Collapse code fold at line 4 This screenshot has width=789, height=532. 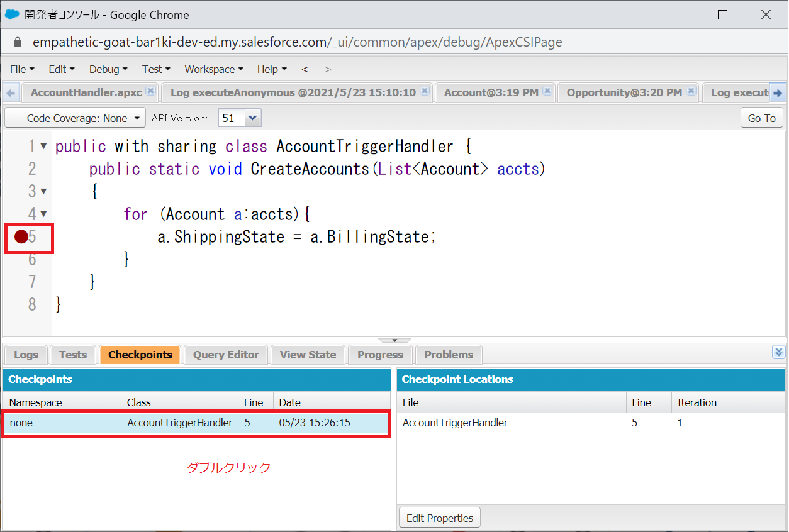tap(43, 214)
